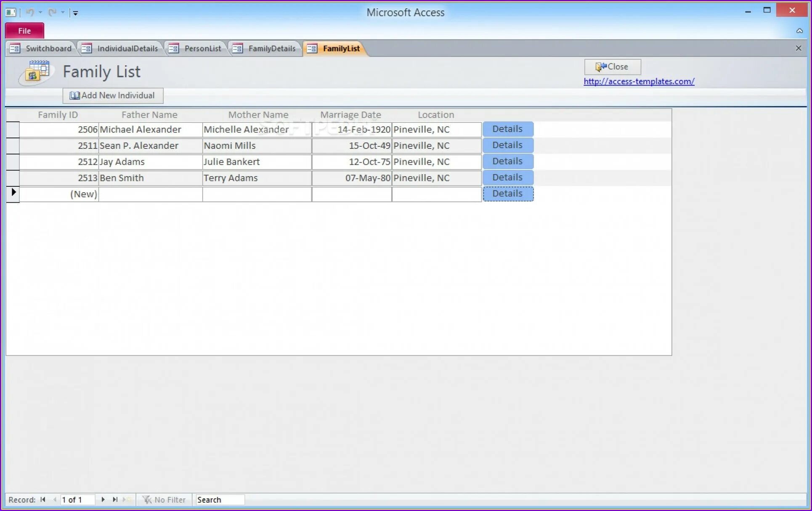The image size is (812, 511).
Task: Go to first record navigation icon
Action: pos(43,500)
